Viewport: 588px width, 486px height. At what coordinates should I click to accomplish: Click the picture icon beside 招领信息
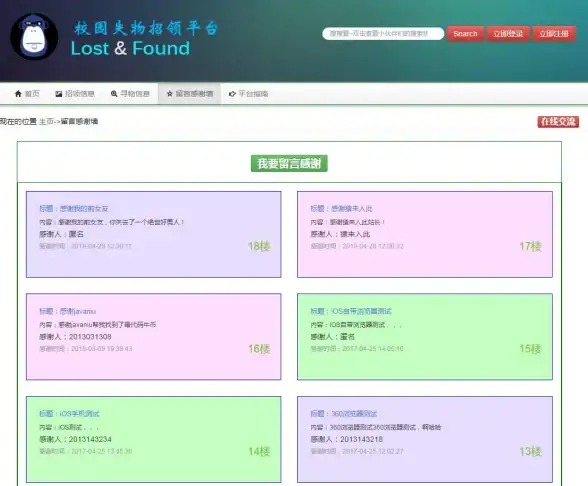(x=58, y=94)
